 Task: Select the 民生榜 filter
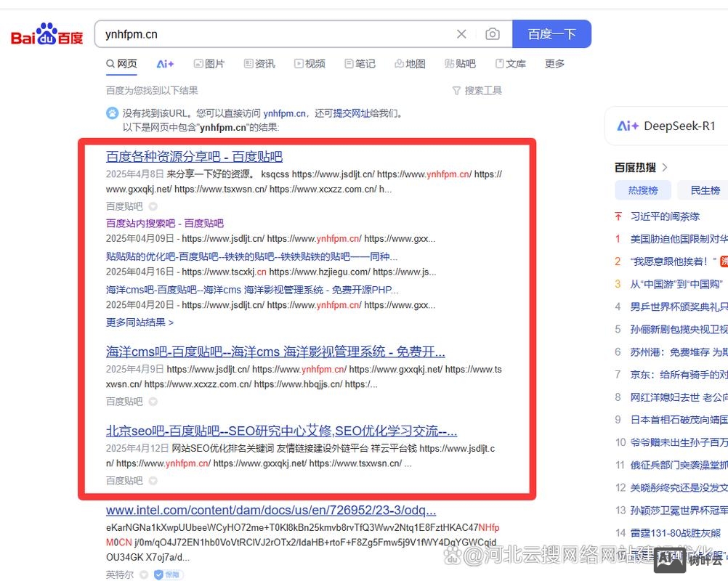click(x=703, y=190)
